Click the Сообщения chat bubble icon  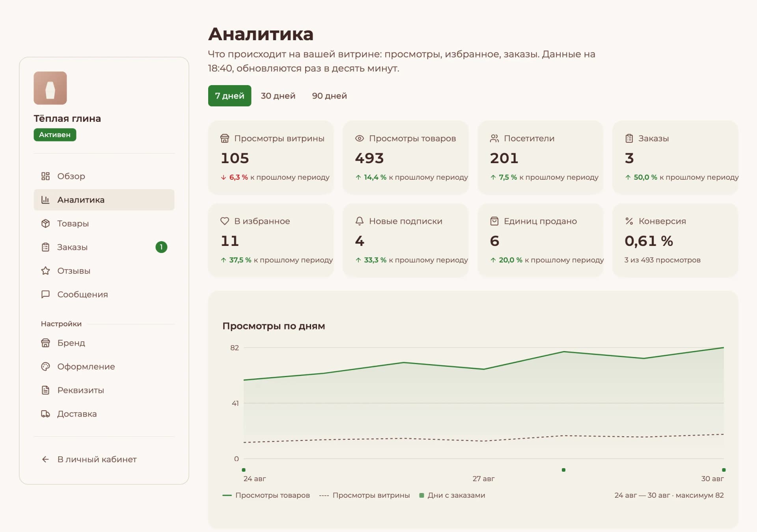tap(45, 294)
